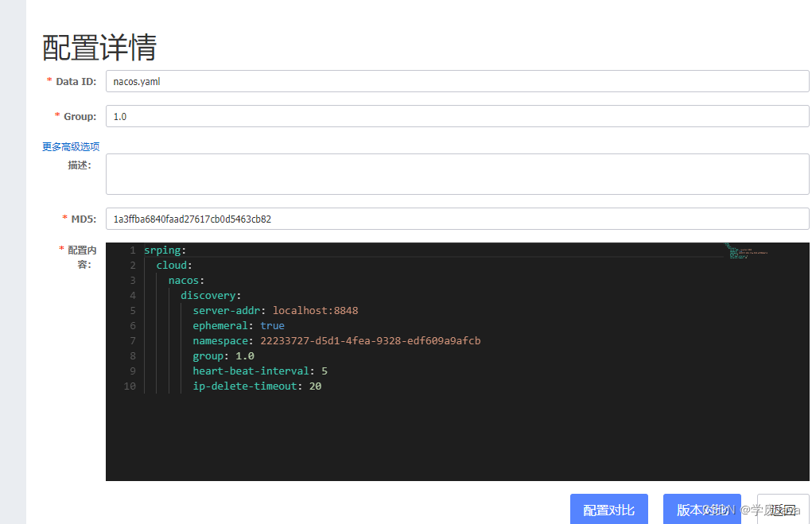Click the Group field showing 1.0

pyautogui.click(x=457, y=116)
